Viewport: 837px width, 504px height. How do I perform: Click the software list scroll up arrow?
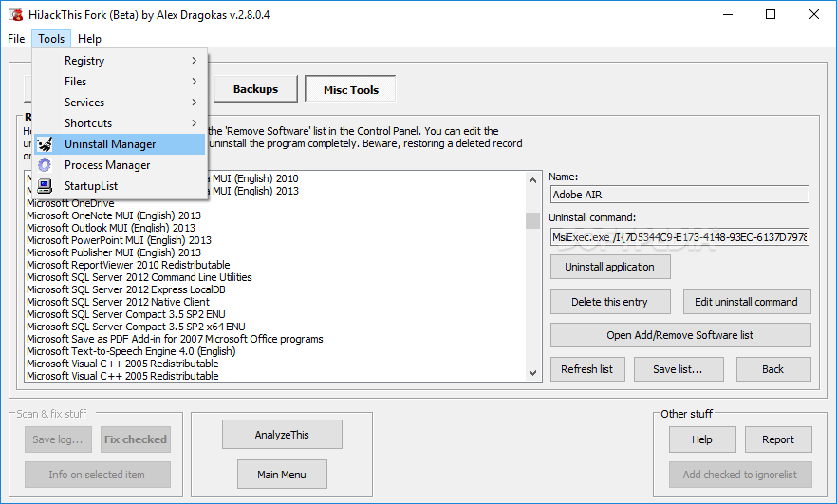(532, 180)
